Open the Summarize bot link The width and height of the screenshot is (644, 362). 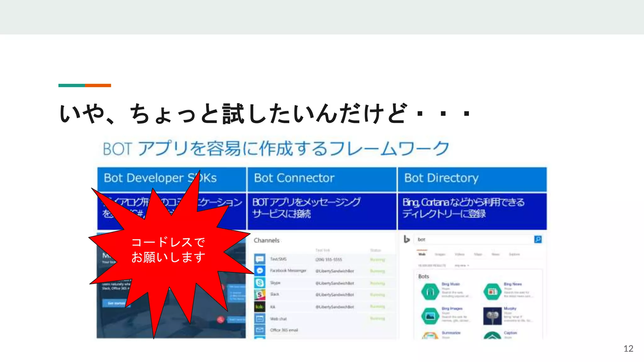click(451, 333)
